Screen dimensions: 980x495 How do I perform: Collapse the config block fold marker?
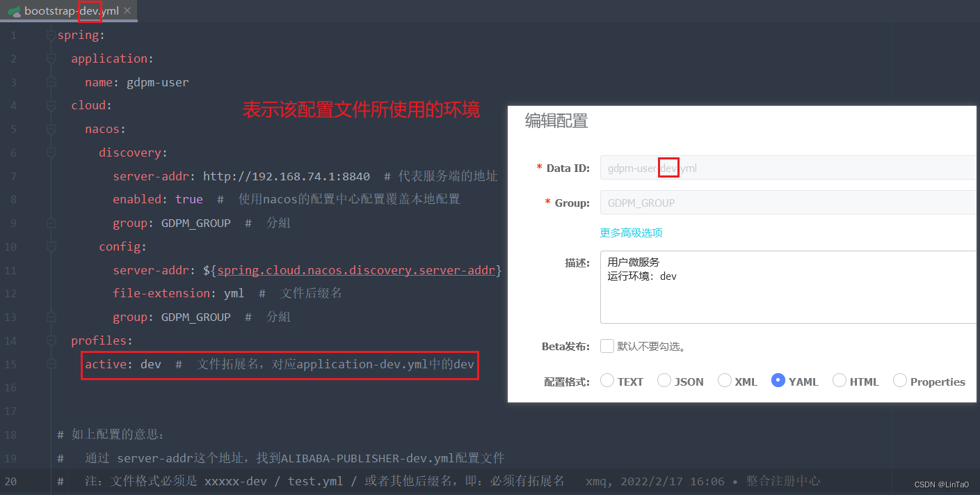click(51, 246)
